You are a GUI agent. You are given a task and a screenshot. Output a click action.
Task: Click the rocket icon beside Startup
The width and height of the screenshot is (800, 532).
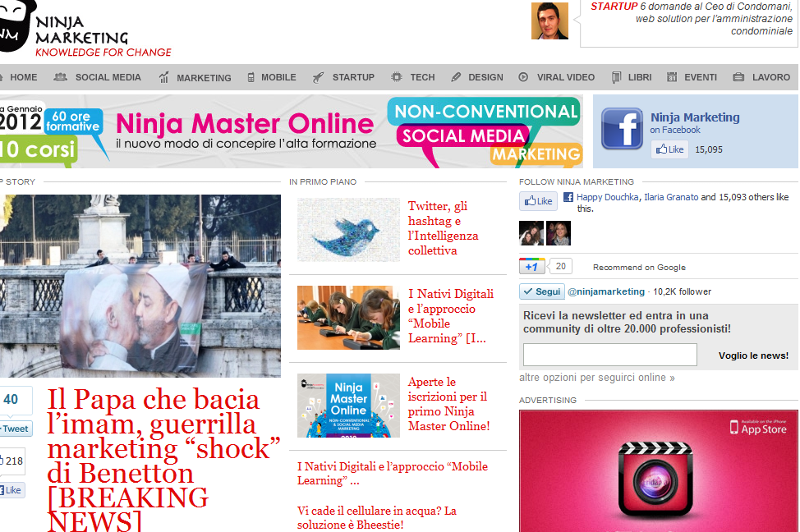click(x=318, y=77)
